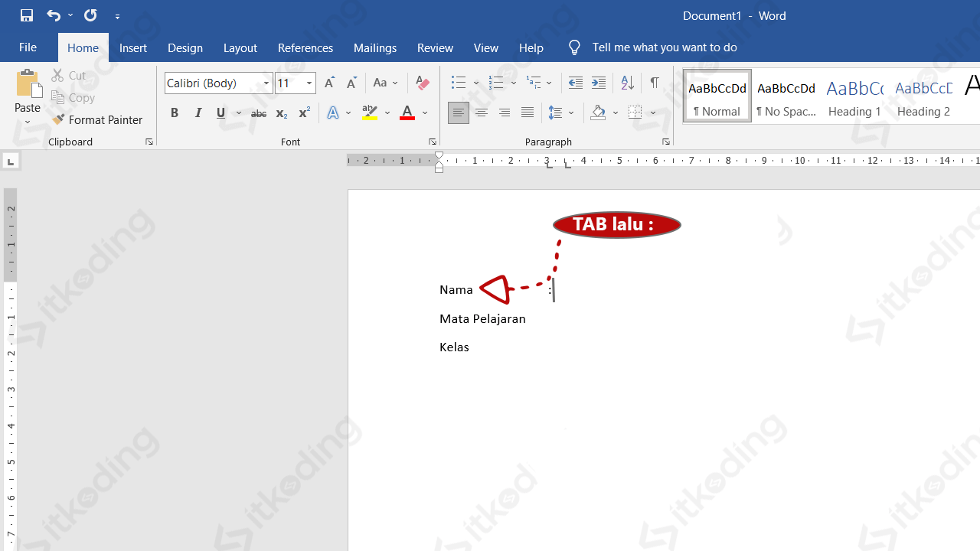The width and height of the screenshot is (980, 551).
Task: Open the Help tab
Action: (x=531, y=47)
